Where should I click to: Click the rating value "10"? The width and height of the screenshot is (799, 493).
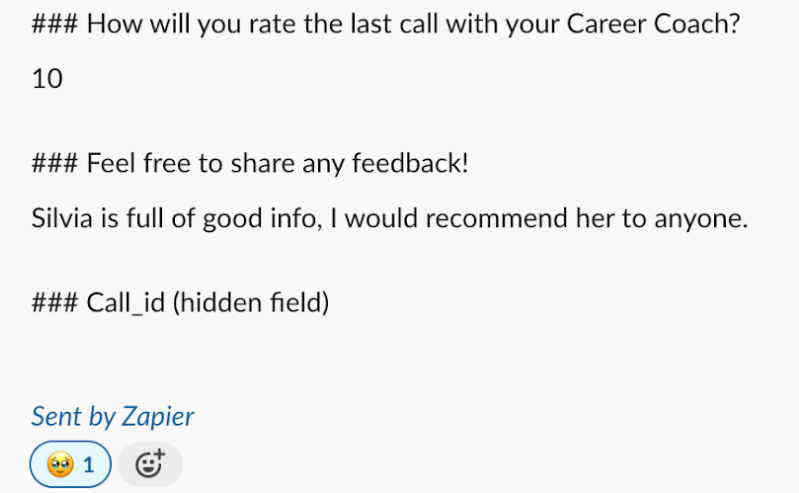click(47, 79)
